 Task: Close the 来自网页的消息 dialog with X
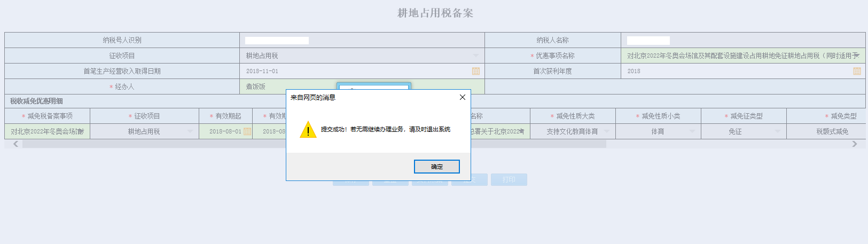pyautogui.click(x=462, y=97)
